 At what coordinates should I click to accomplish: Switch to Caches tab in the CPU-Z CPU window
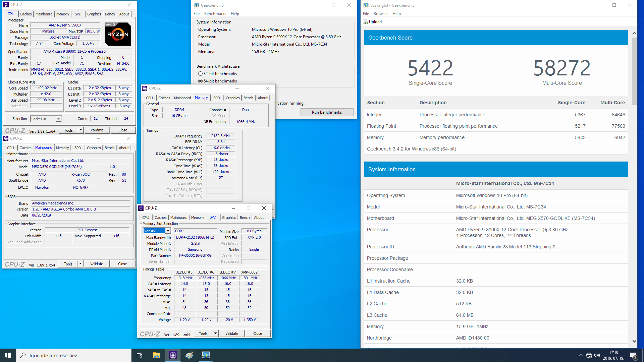[x=26, y=14]
